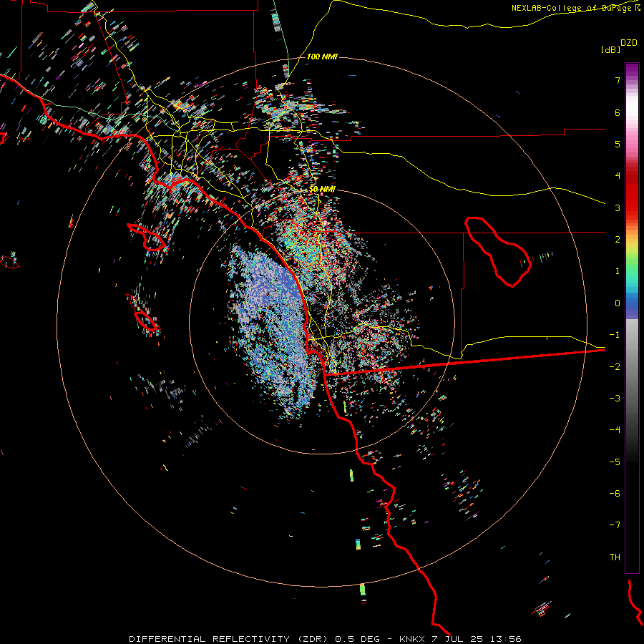Click the ZDR color scale bar
Viewport: 644px width, 644px height.
coord(632,318)
